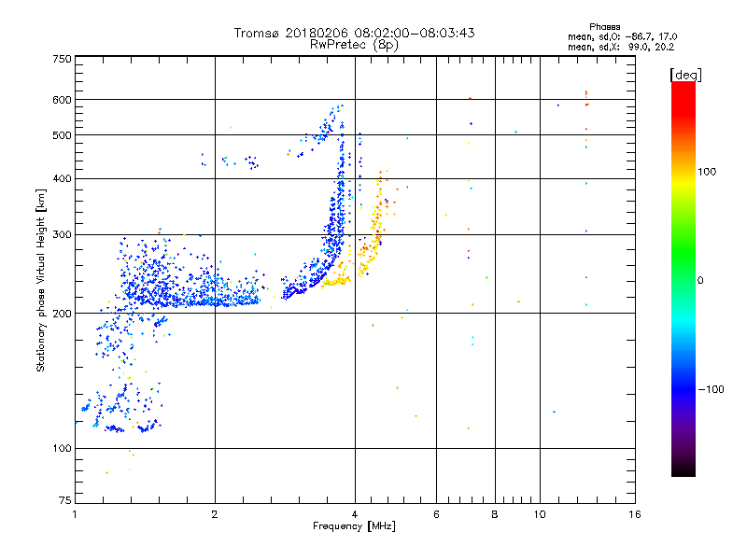Screen dimensions: 747x560
Task: Click the x-axis tick label "4"
Action: tap(355, 514)
